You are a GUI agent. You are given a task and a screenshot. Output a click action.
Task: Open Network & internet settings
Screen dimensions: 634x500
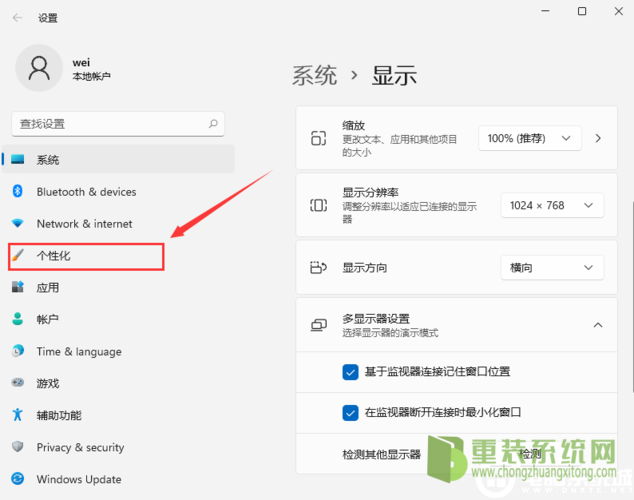(118, 224)
